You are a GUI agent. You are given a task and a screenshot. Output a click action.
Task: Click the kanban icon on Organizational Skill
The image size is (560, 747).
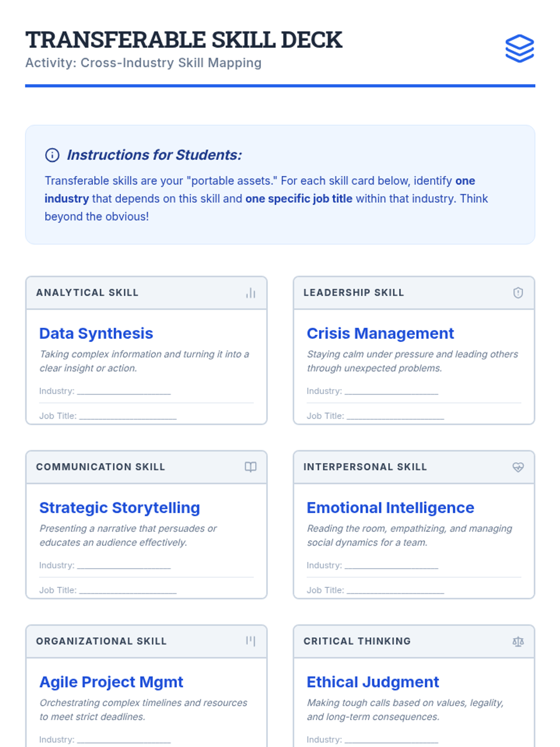click(x=251, y=641)
